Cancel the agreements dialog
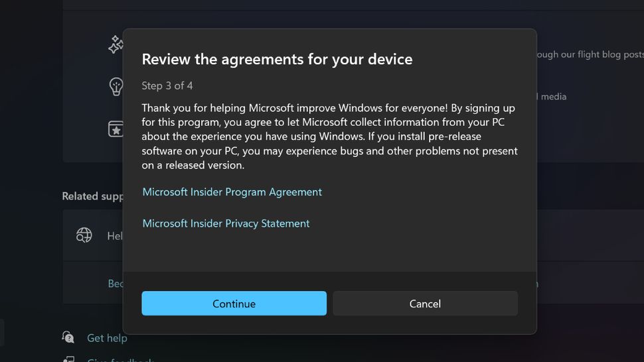644x362 pixels. point(425,304)
